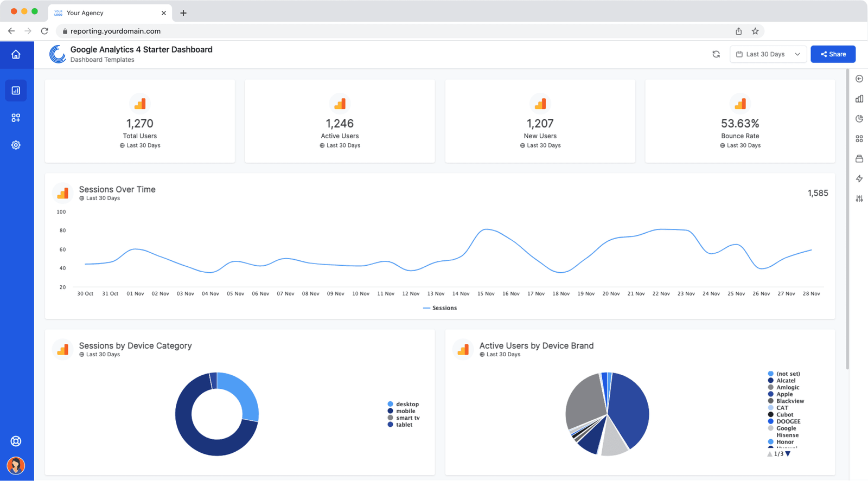Screen dimensions: 868x481
Task: Click the help lifebuoy icon in sidebar
Action: pyautogui.click(x=16, y=441)
